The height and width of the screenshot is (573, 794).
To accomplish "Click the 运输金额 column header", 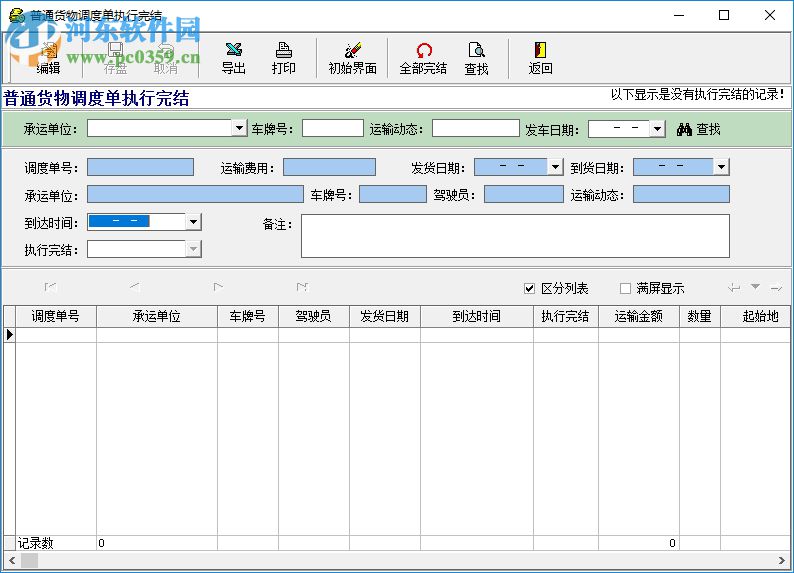I will point(639,316).
